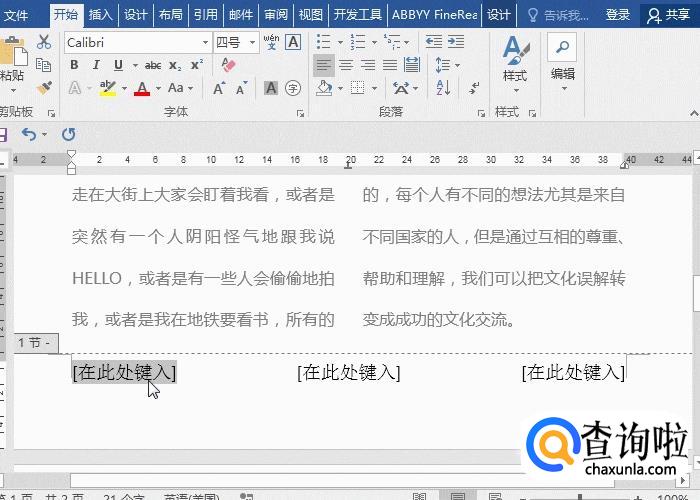Select the Format Painter brush
The width and height of the screenshot is (700, 500).
click(x=43, y=88)
